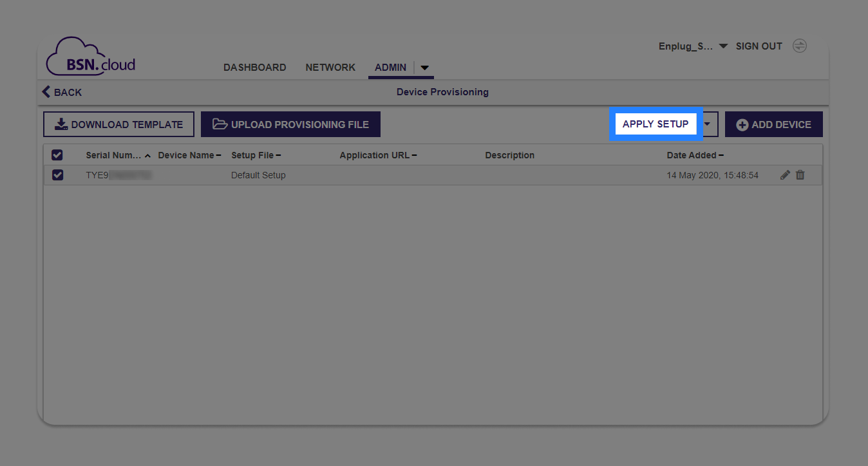Uncheck the select-all checkbox in the header

point(57,154)
